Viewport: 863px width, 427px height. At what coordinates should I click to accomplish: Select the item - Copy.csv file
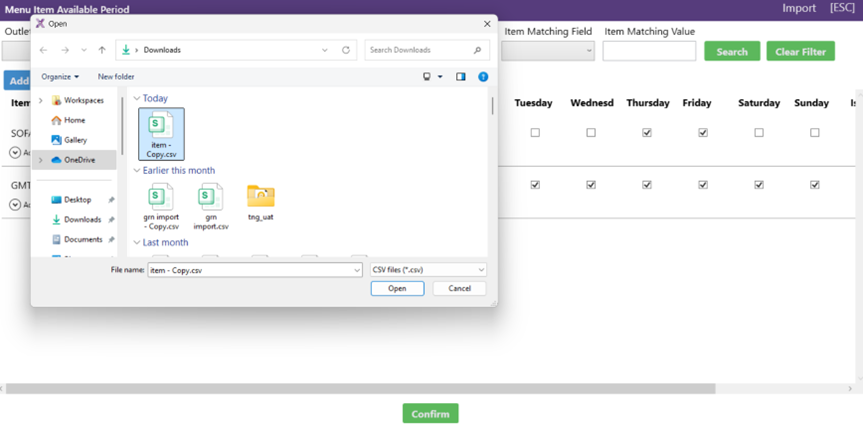[x=160, y=134]
